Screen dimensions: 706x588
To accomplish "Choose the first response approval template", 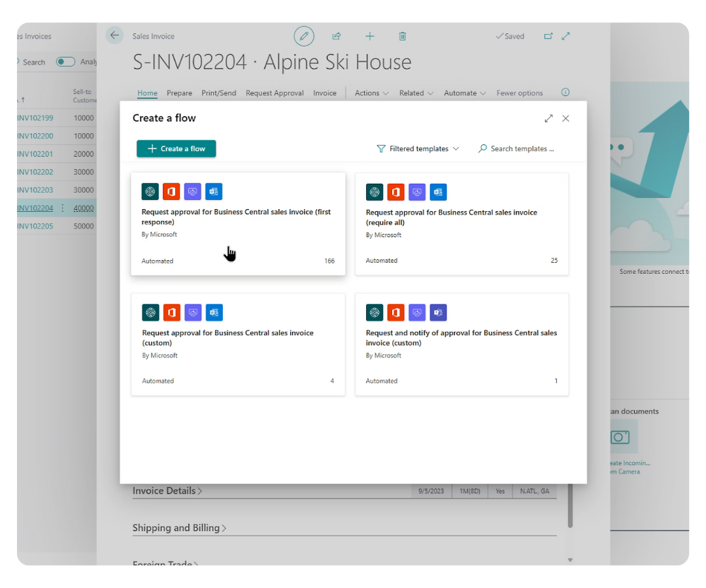I will pos(238,223).
